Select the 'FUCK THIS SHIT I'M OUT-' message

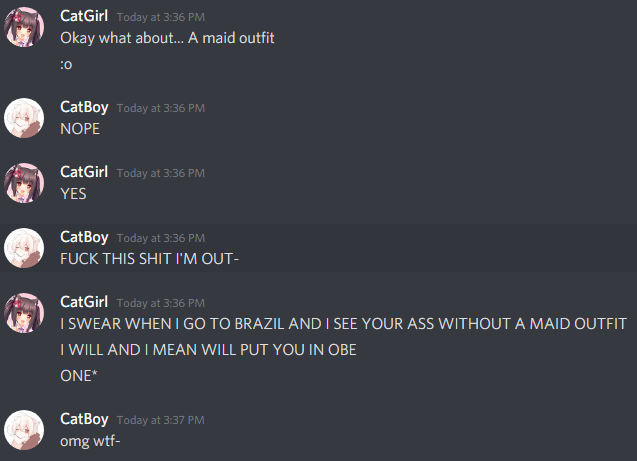[x=150, y=259]
